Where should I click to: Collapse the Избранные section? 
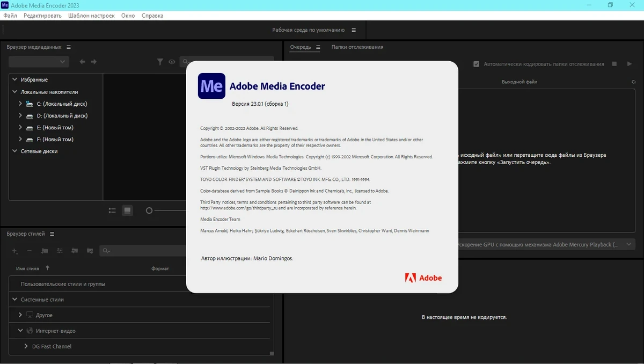15,79
